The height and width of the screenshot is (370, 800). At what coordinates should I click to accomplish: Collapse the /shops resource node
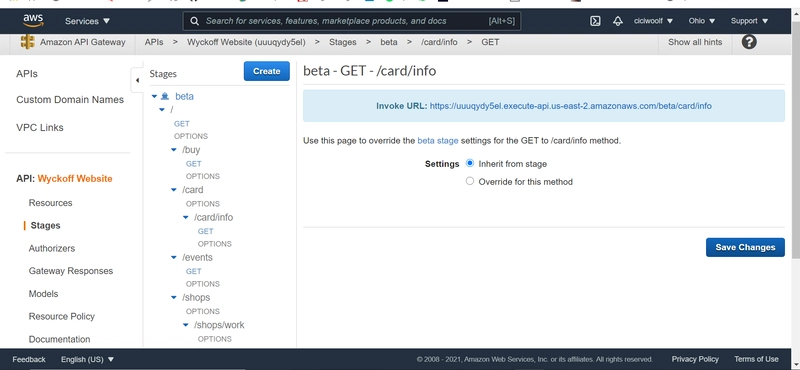(174, 298)
